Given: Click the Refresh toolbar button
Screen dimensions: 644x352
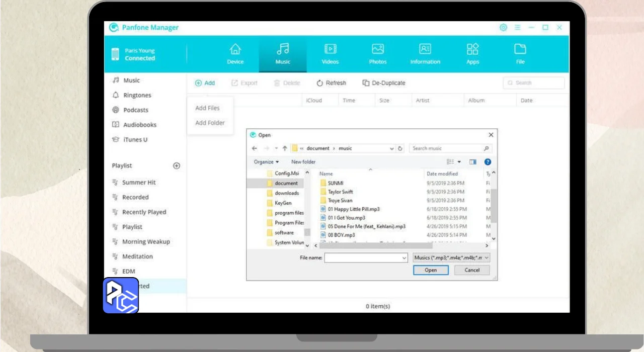Looking at the screenshot, I should [331, 83].
